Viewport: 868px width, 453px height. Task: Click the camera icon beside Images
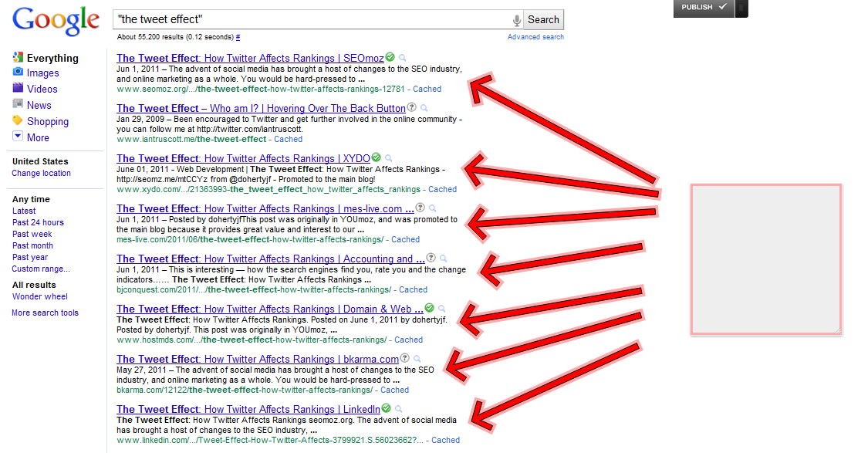pyautogui.click(x=18, y=72)
